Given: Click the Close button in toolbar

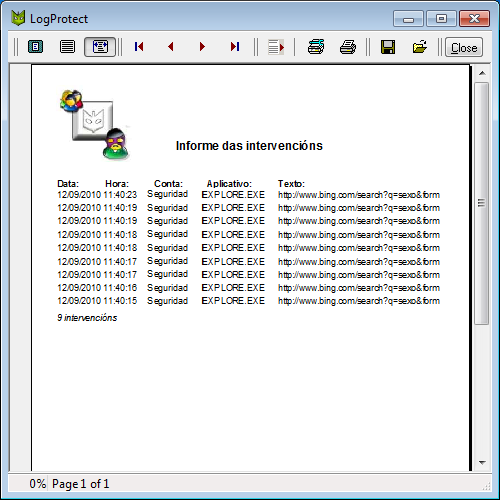Looking at the screenshot, I should [464, 47].
